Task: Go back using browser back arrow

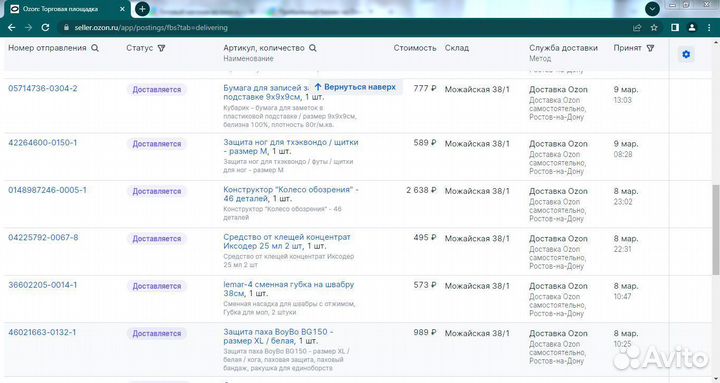Action: pyautogui.click(x=11, y=28)
